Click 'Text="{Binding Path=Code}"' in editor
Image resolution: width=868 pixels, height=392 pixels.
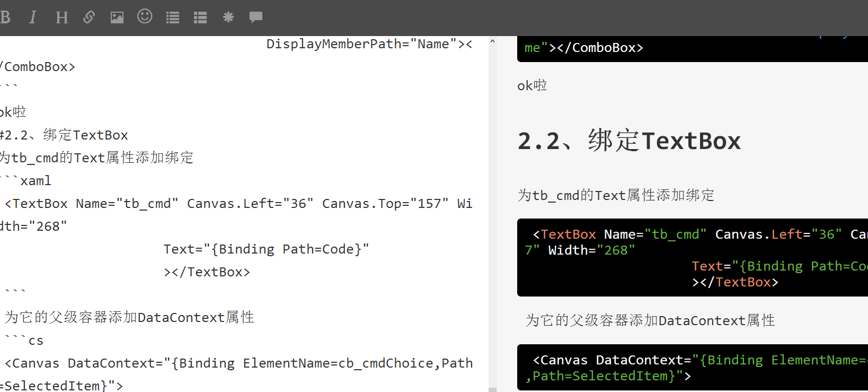click(x=266, y=249)
